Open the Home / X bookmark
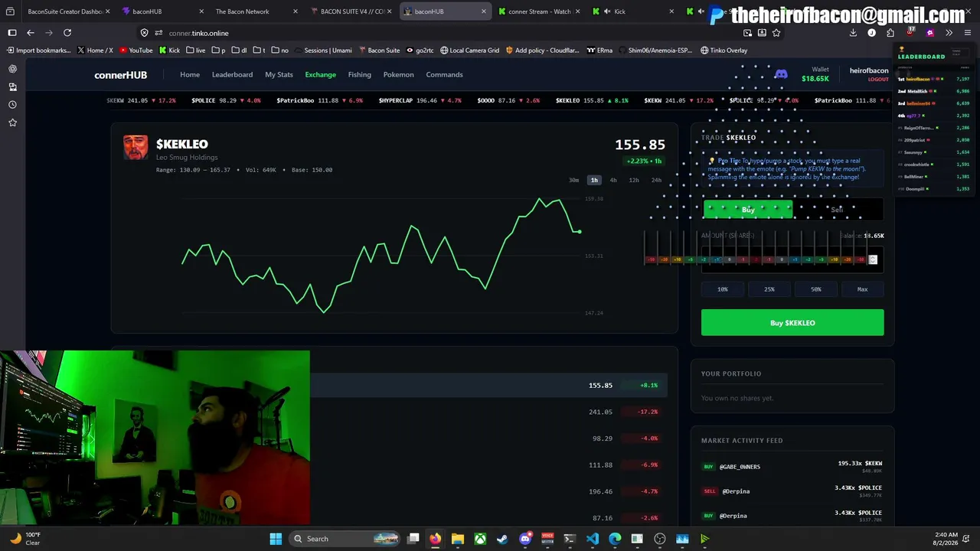 coord(95,51)
